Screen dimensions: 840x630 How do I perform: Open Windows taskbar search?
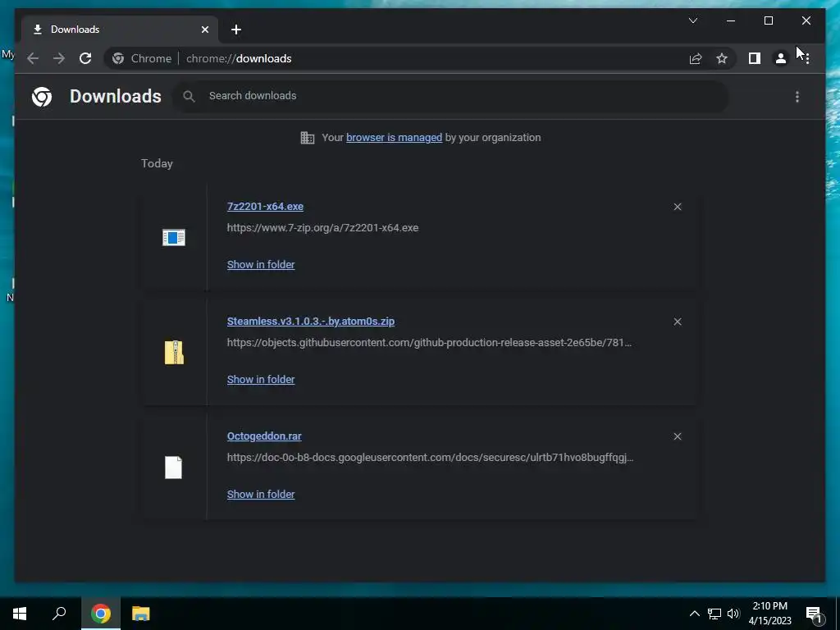coord(59,614)
